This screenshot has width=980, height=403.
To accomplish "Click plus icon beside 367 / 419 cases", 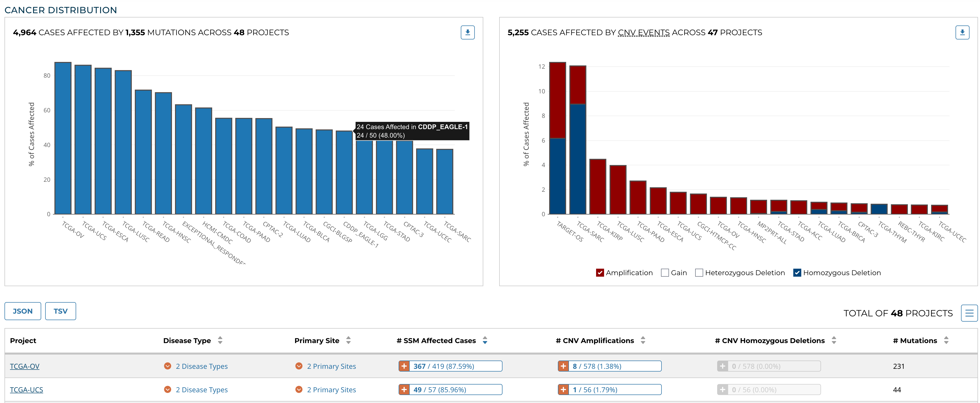I will point(404,366).
